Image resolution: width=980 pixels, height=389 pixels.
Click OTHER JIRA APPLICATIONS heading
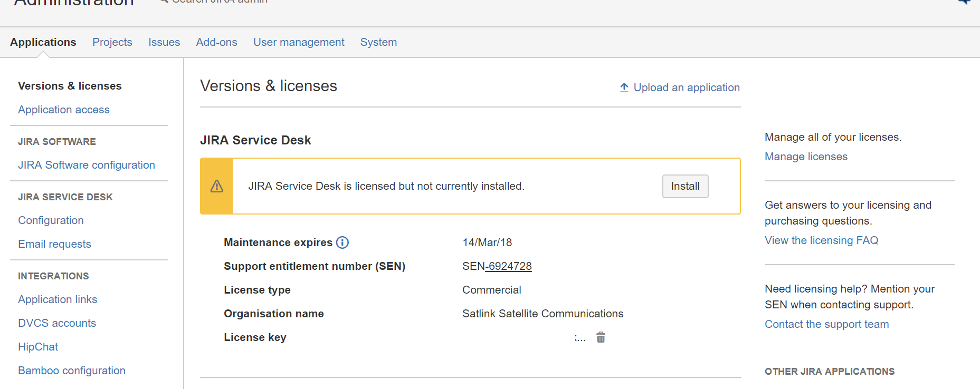pos(830,372)
